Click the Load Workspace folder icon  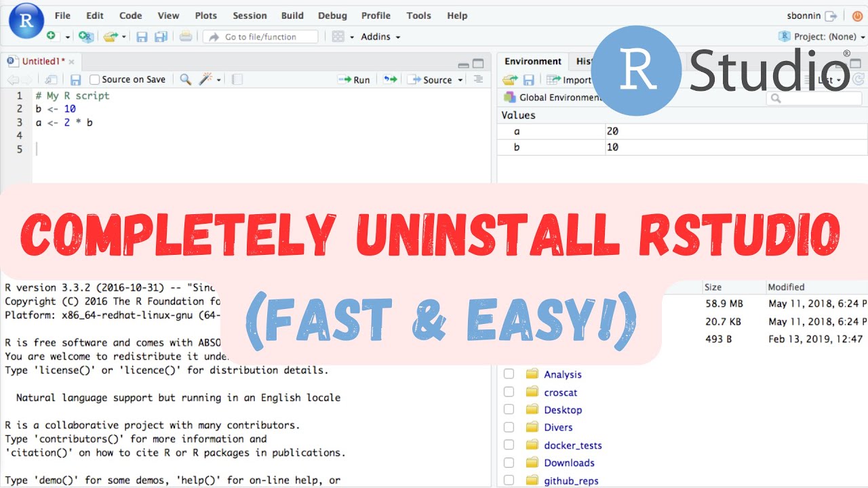click(x=510, y=80)
